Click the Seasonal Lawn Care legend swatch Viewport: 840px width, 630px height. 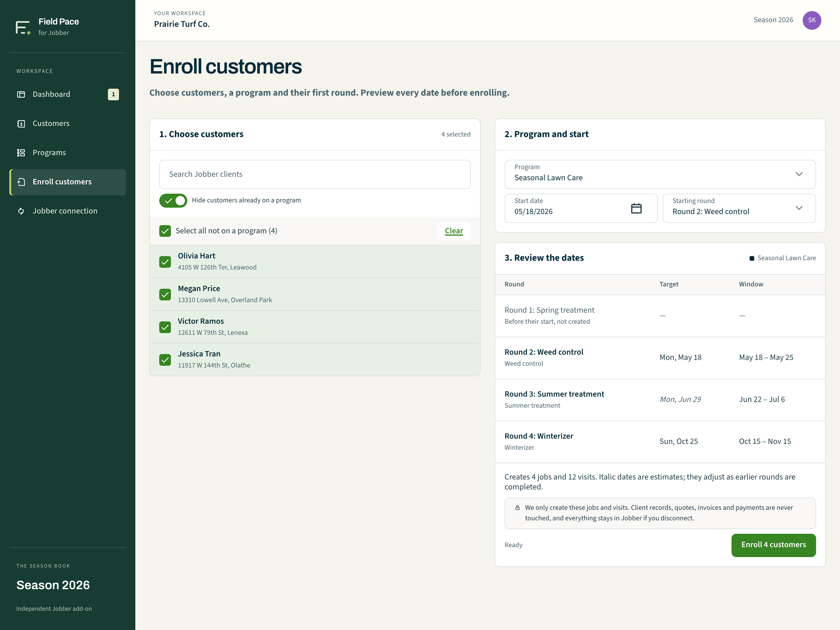coord(752,258)
